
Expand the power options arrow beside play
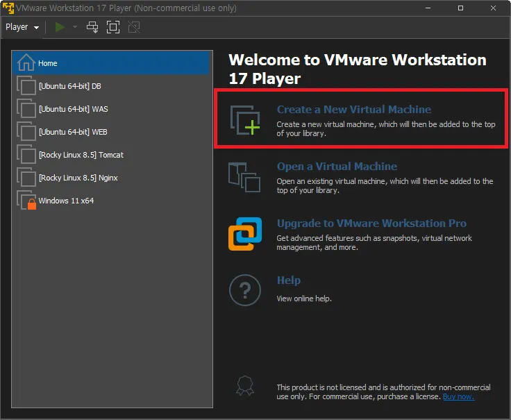tap(75, 27)
